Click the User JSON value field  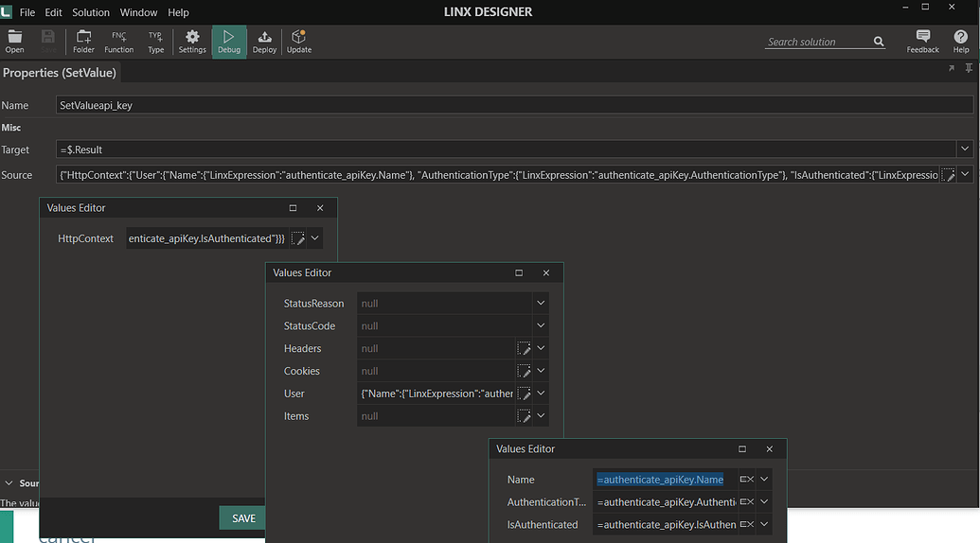click(437, 394)
